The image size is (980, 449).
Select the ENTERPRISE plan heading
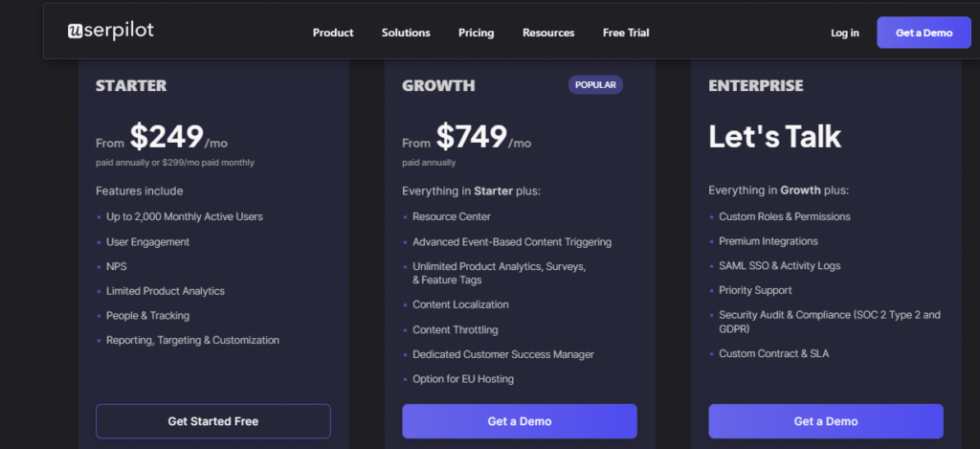tap(755, 86)
